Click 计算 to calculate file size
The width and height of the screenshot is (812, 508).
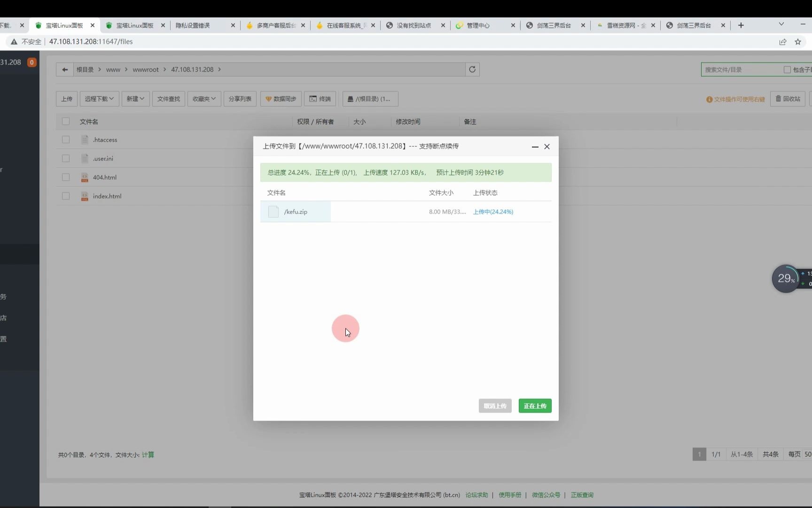pyautogui.click(x=148, y=455)
